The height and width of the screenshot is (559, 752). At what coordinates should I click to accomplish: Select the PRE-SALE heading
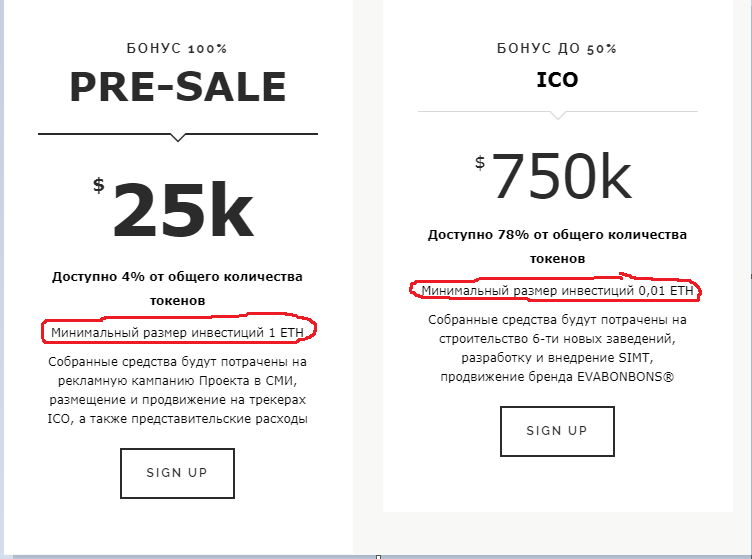pyautogui.click(x=178, y=87)
